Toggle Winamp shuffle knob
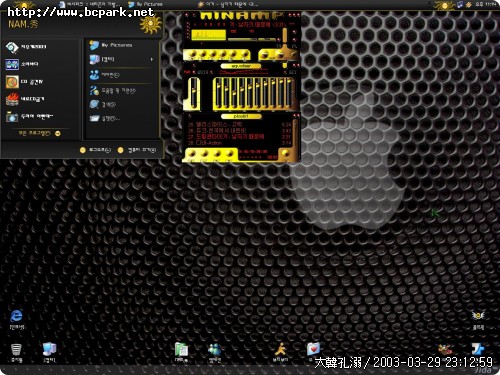Screen dimensions: 500x375 (x=265, y=55)
